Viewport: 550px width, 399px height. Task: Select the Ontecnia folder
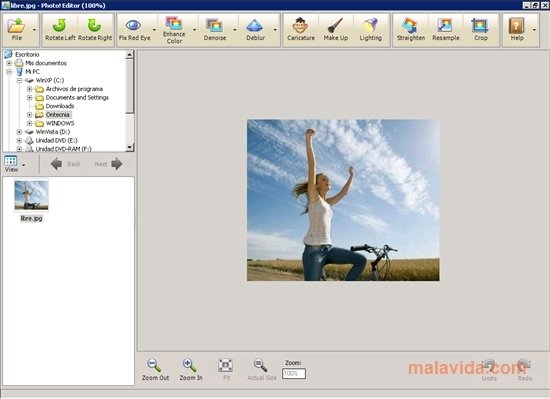pyautogui.click(x=58, y=115)
